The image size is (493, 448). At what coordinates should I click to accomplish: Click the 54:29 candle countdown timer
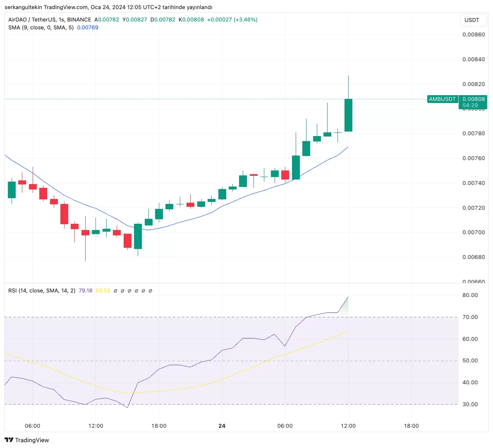click(x=470, y=105)
